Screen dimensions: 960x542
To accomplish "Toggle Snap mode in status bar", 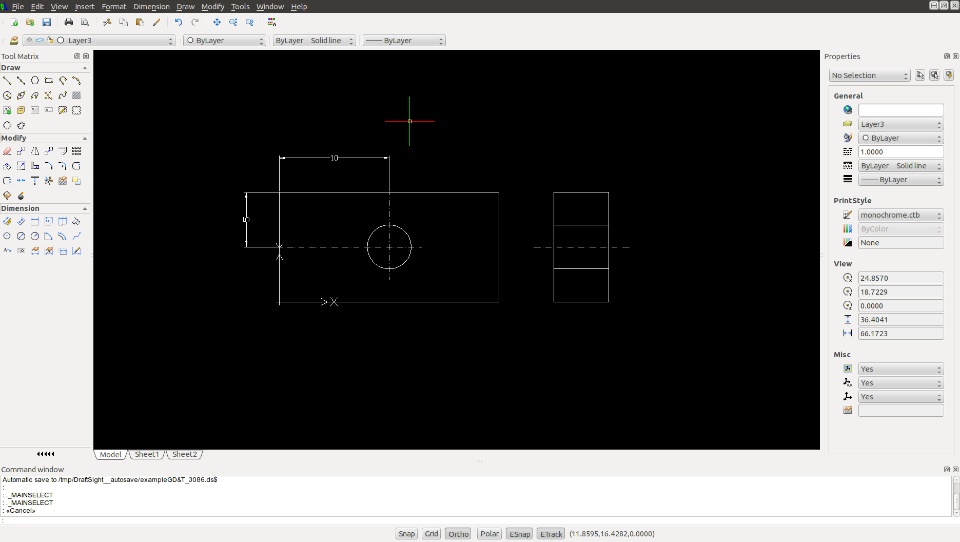I will [x=407, y=533].
